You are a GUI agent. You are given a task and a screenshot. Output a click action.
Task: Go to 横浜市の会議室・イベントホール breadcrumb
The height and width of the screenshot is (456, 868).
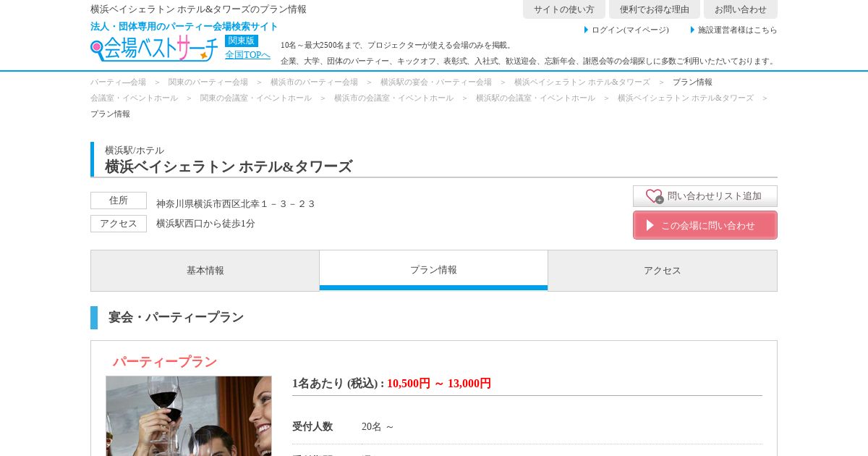pos(393,98)
